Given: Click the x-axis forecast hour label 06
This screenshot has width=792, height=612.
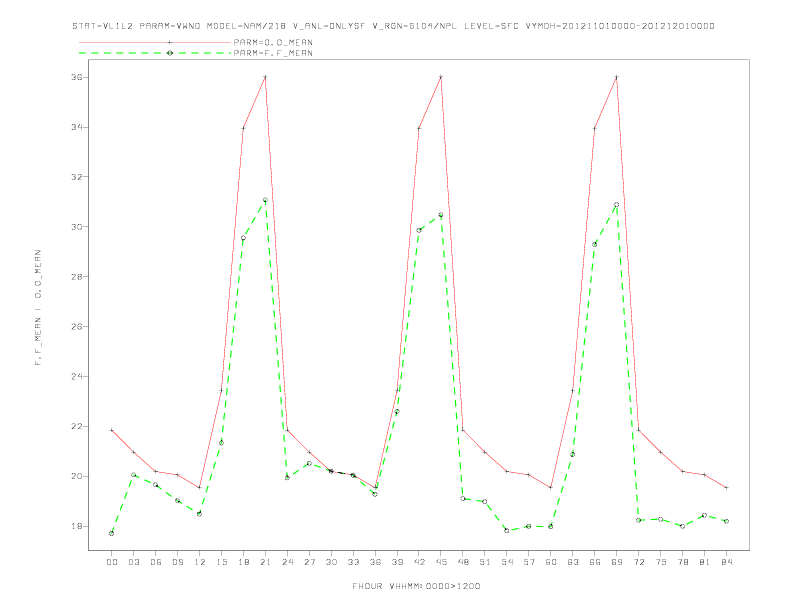Looking at the screenshot, I should click(156, 562).
